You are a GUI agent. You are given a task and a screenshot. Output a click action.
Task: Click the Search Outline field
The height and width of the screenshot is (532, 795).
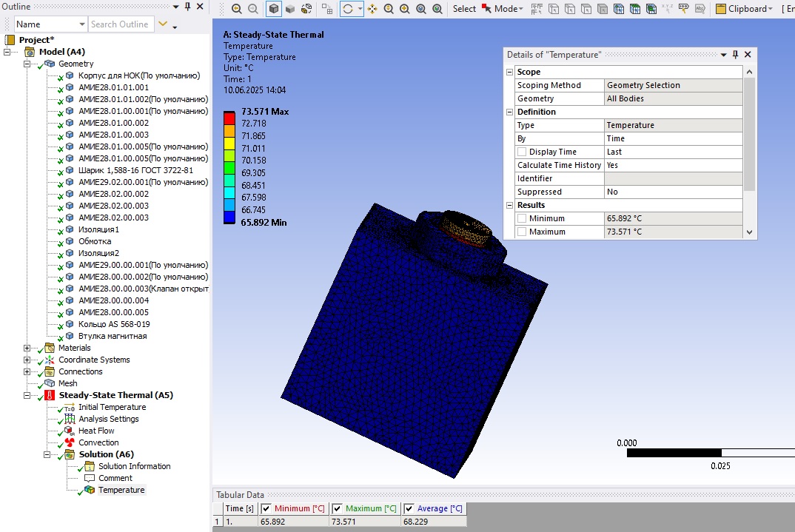(121, 24)
